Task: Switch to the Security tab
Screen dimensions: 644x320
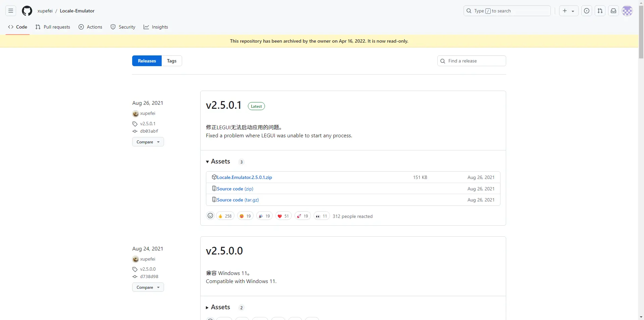Action: 123,27
